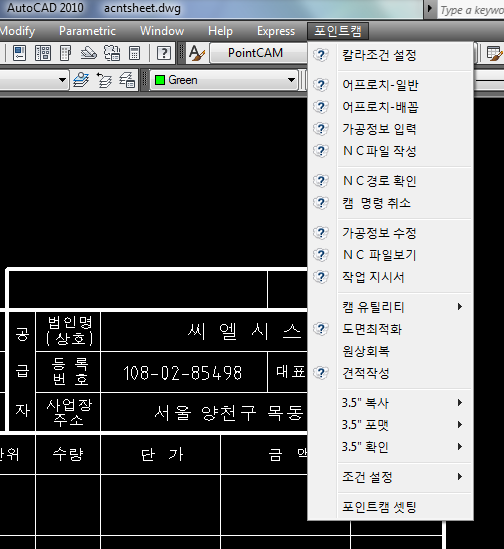504x549 pixels.
Task: Click the green color swatch square
Action: (160, 80)
